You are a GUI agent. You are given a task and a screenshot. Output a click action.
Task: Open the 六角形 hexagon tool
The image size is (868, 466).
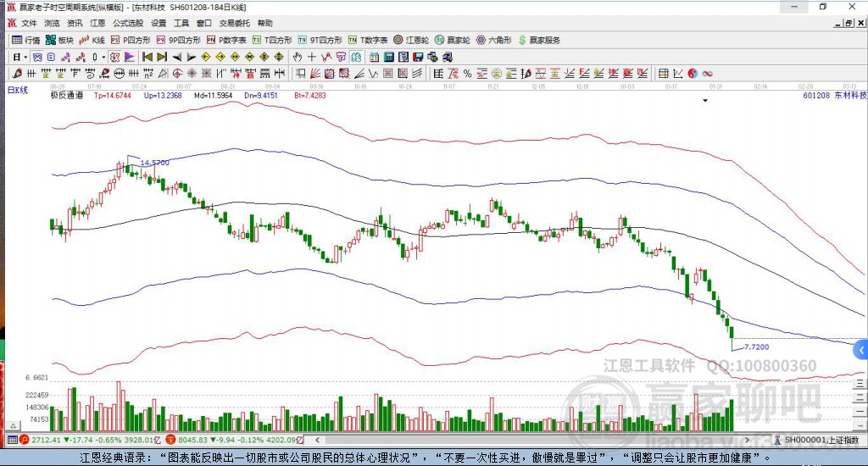494,40
